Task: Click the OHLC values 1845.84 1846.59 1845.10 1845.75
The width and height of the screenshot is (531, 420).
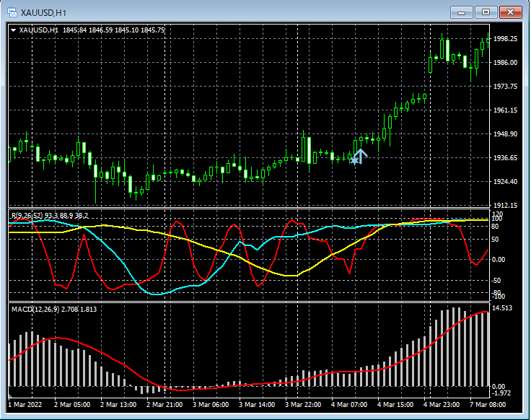Action: point(114,30)
